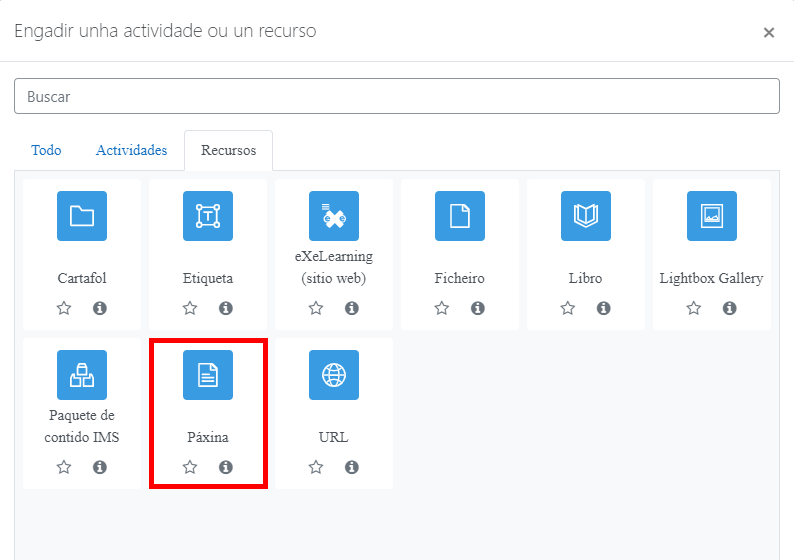
Task: Close the Engadir unha actividade dialog
Action: [x=769, y=32]
